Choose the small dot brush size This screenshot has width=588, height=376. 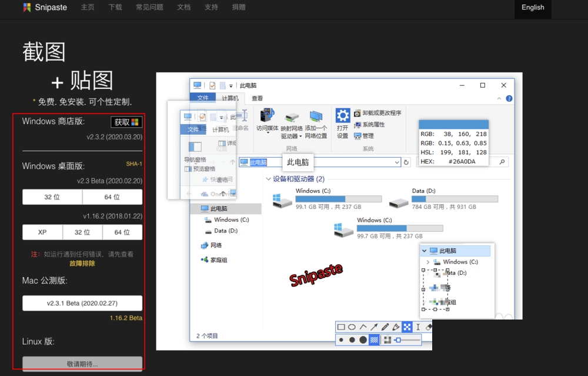[x=341, y=340]
